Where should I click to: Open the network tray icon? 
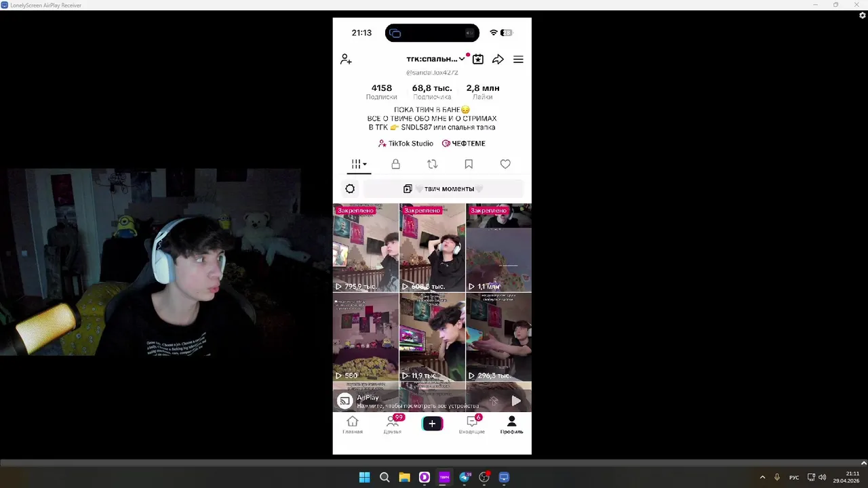(x=811, y=477)
